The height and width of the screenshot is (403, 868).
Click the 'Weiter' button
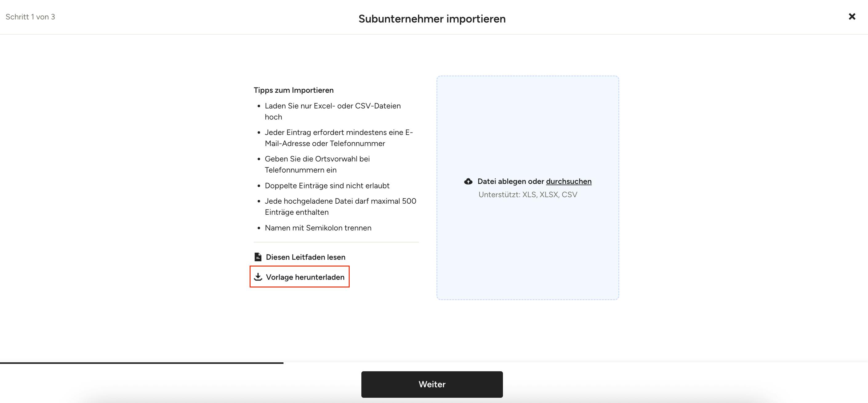click(x=432, y=385)
